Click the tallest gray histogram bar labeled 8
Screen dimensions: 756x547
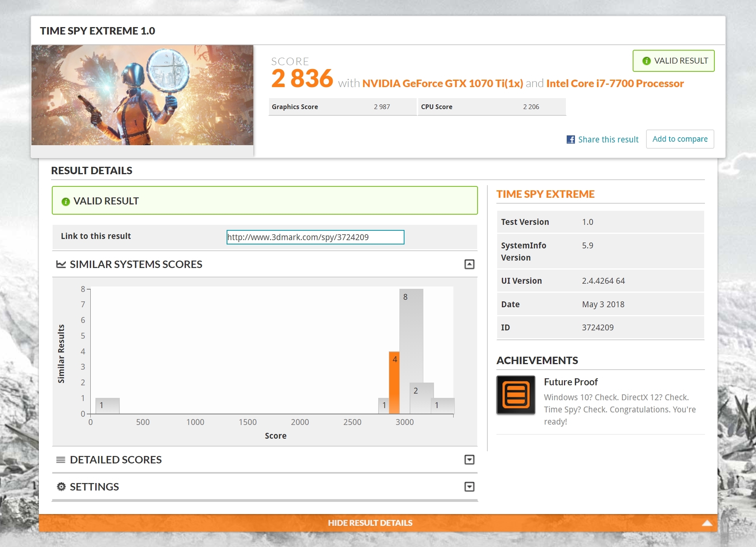click(411, 334)
